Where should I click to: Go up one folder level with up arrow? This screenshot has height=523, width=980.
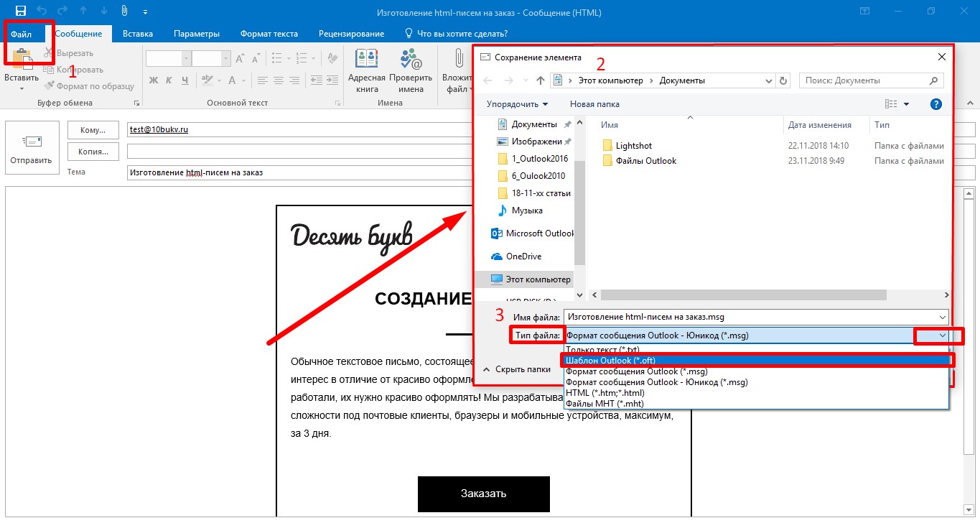point(541,80)
